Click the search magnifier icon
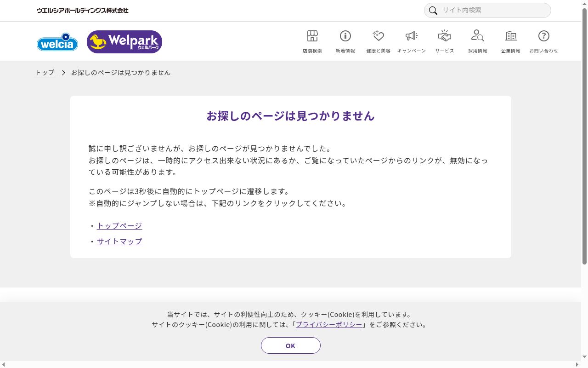Screen dimensions: 588x368 click(x=433, y=11)
